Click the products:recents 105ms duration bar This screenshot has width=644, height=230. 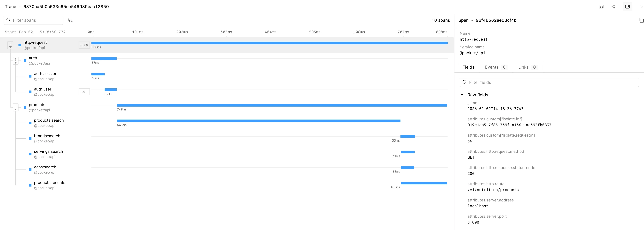coord(424,183)
